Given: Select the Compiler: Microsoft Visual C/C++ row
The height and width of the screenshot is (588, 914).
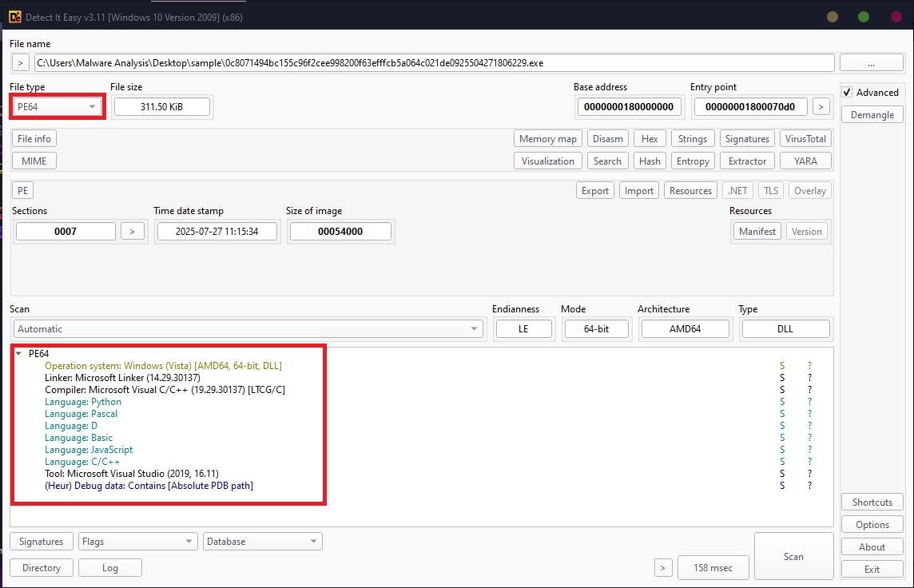Looking at the screenshot, I should coord(165,390).
